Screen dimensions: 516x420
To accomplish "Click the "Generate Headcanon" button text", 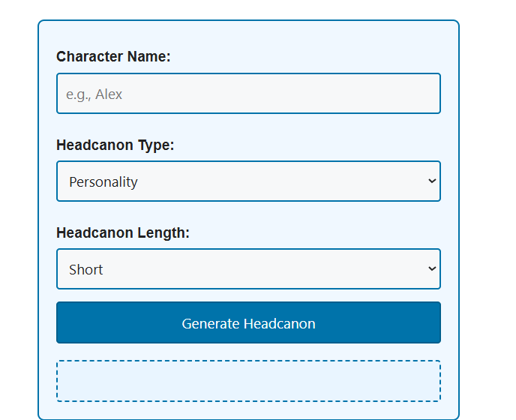I will point(248,323).
